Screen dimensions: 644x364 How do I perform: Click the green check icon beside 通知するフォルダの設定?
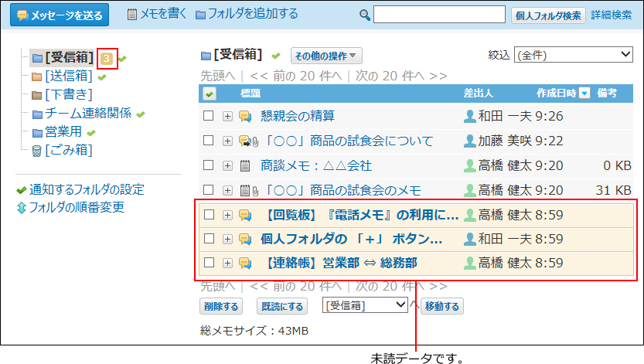[22, 190]
